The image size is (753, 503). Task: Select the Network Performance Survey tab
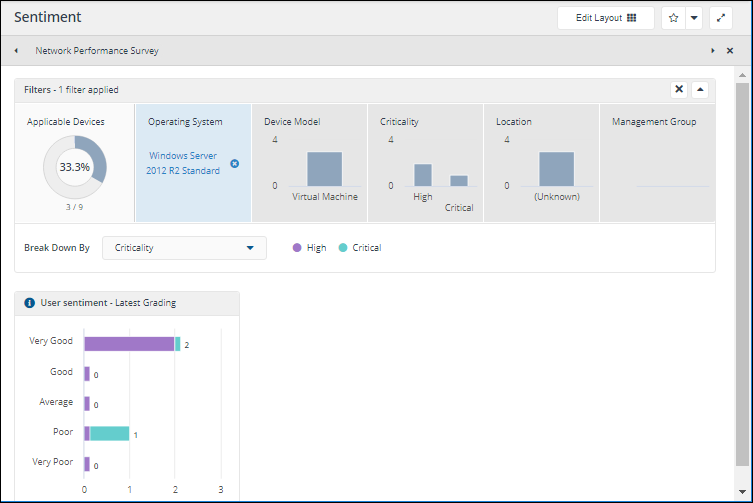(97, 50)
